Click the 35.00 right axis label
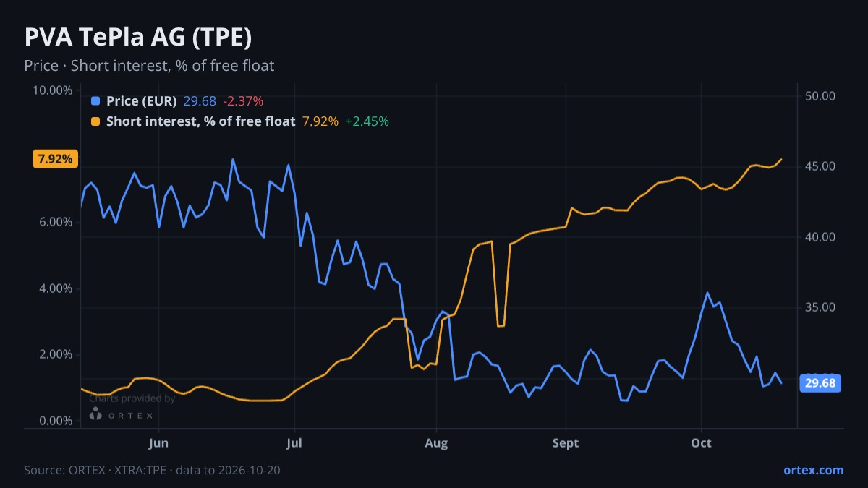Image resolution: width=868 pixels, height=488 pixels. [x=820, y=307]
